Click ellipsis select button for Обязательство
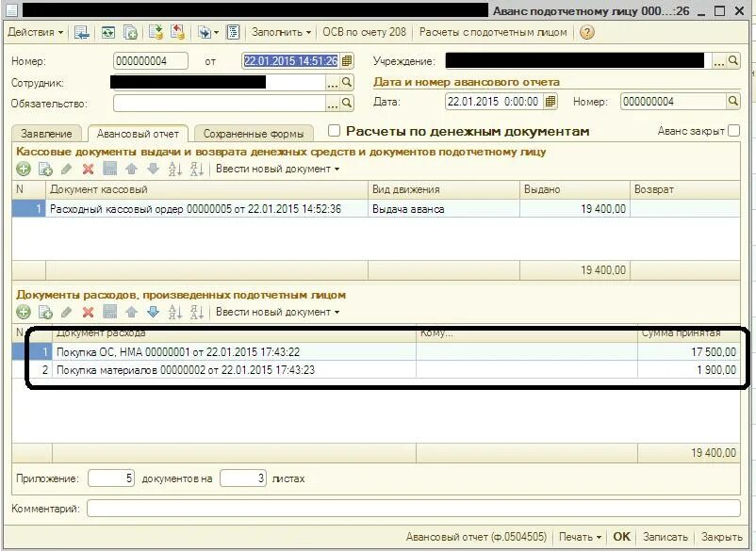756x551 pixels. coord(332,103)
